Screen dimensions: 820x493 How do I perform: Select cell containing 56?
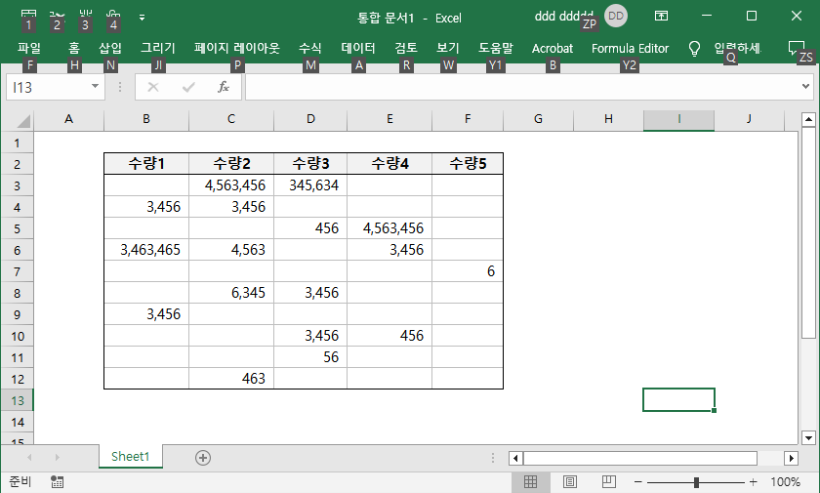click(311, 357)
